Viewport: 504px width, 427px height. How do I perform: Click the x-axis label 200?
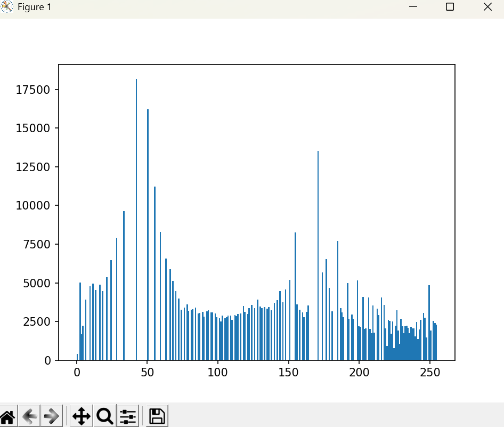tap(359, 372)
